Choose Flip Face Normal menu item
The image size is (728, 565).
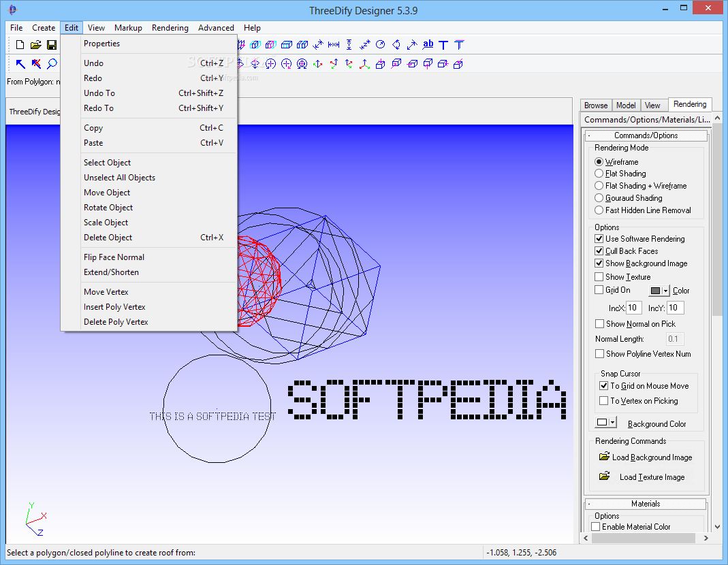click(148, 257)
